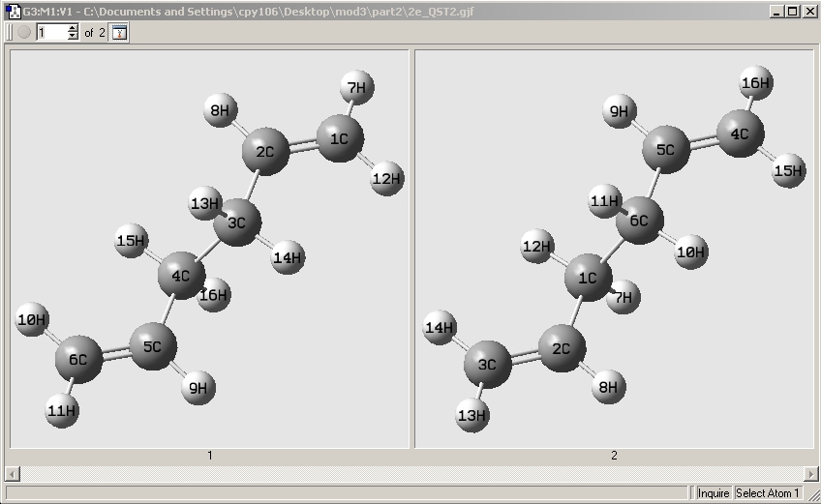Select atom 3C in left molecule panel
821x504 pixels.
[x=237, y=222]
